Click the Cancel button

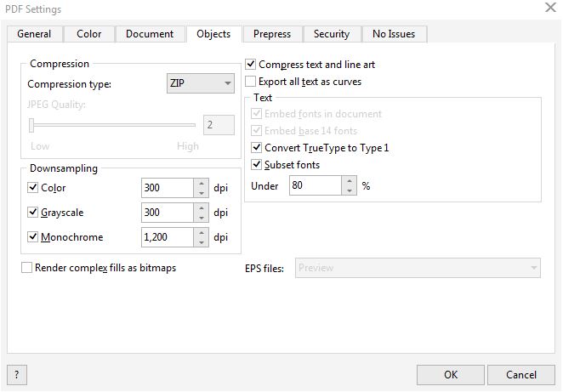[x=520, y=374]
